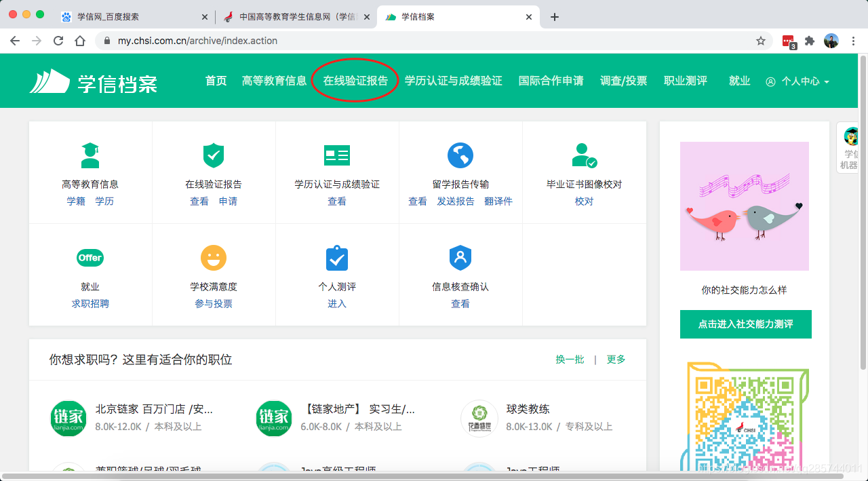Click the 参与投票 link
The height and width of the screenshot is (481, 868).
[214, 304]
